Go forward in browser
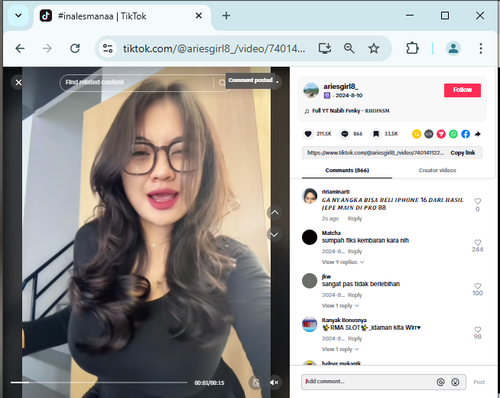This screenshot has width=500, height=398. [47, 49]
